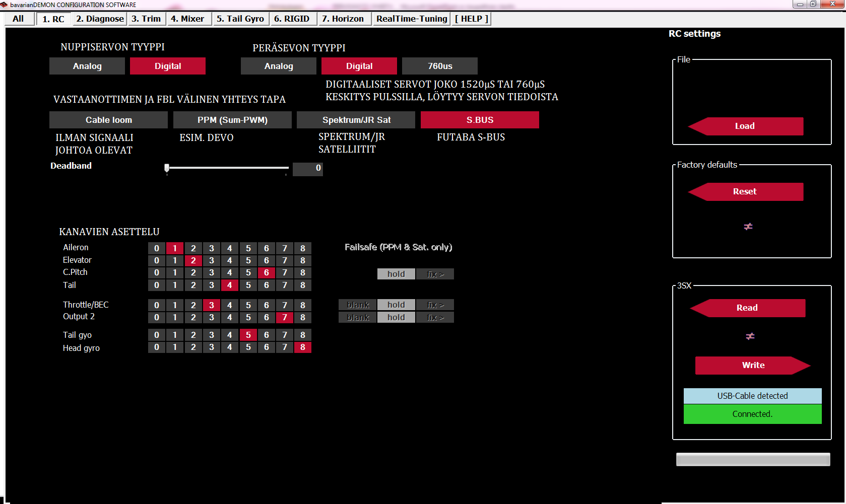846x504 pixels.
Task: Assign Output 2 to channel 1
Action: (x=175, y=317)
